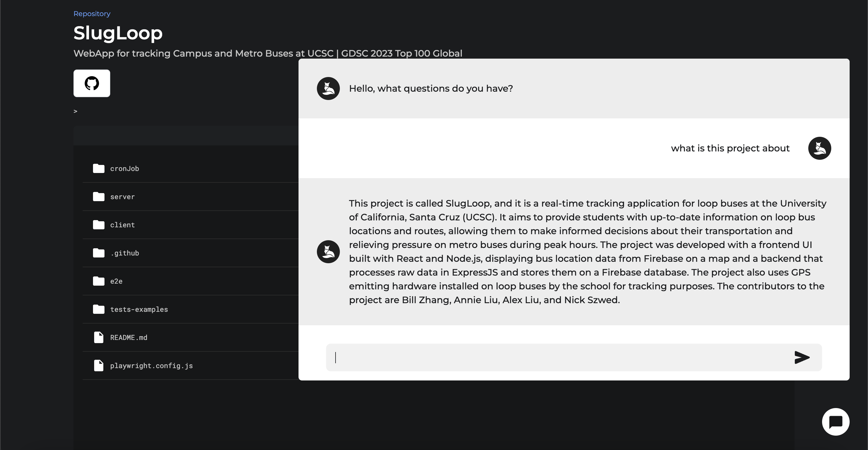Click the playwright.config.js file icon
Viewport: 868px width, 450px height.
click(x=98, y=365)
